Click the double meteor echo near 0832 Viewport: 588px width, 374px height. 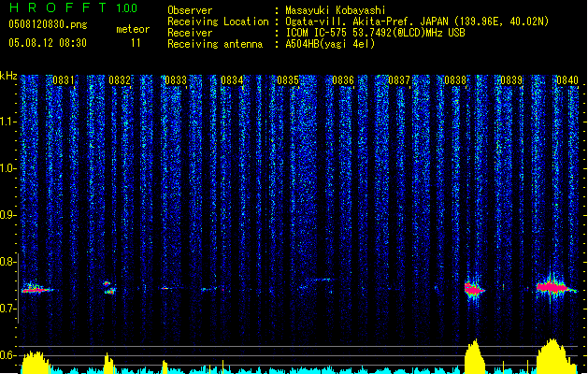[x=109, y=287]
